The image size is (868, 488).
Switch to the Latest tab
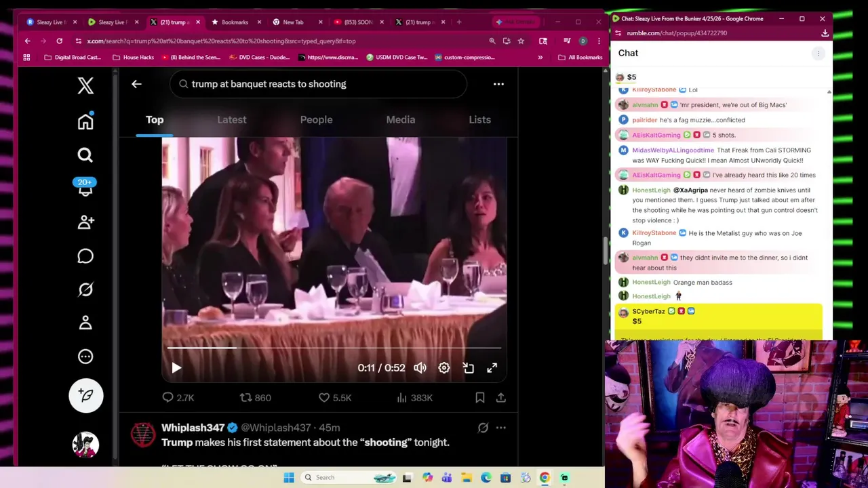pyautogui.click(x=232, y=120)
